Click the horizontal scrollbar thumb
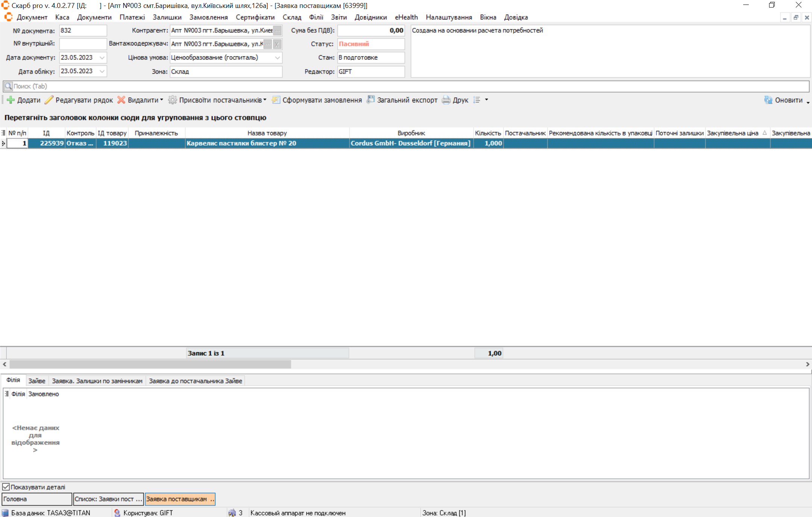 coord(150,364)
